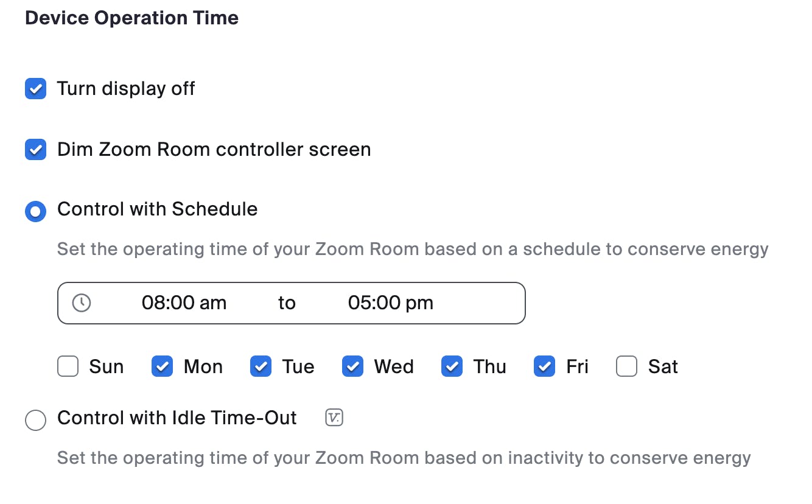Screen dimensions: 812x504
Task: Click the schedule-based operating time description text
Action: click(x=412, y=250)
